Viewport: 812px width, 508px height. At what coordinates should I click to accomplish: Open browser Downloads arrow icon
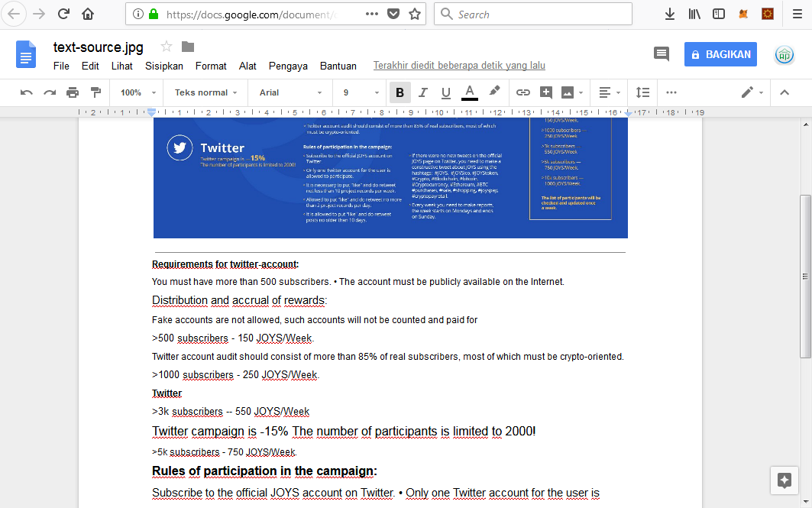(670, 14)
